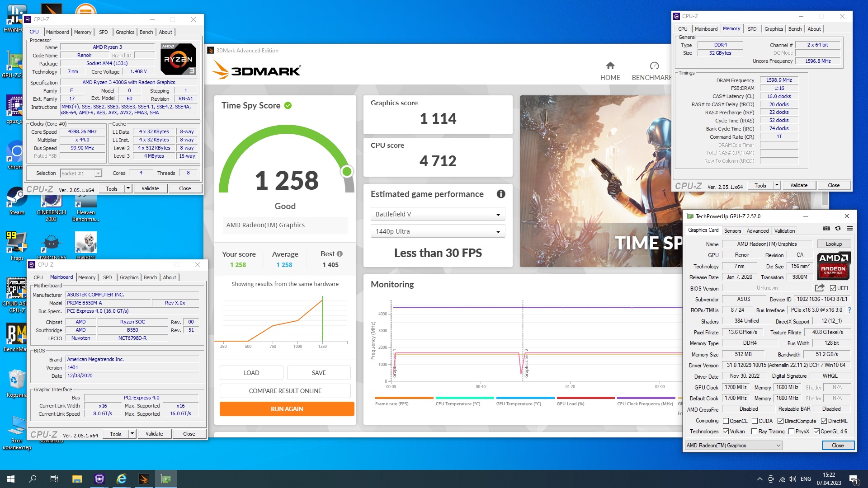The height and width of the screenshot is (488, 868).
Task: Click the GPU Load (%) legend color
Action: pyautogui.click(x=585, y=398)
